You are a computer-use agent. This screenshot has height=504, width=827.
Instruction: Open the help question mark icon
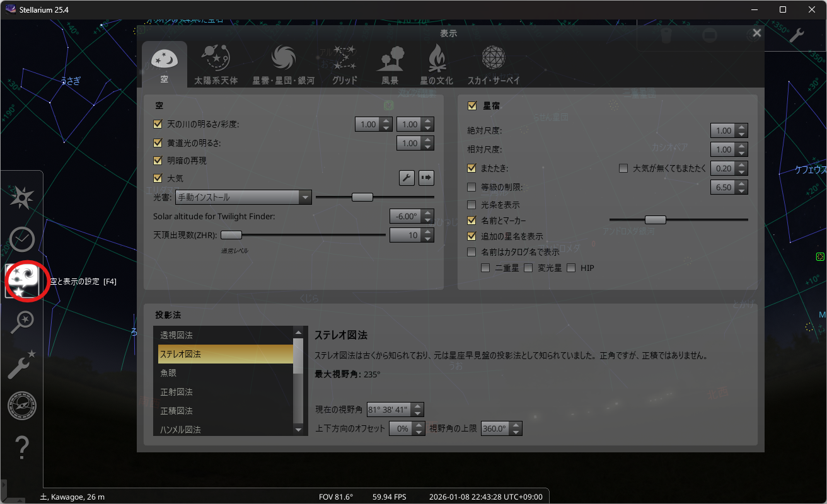pos(21,447)
